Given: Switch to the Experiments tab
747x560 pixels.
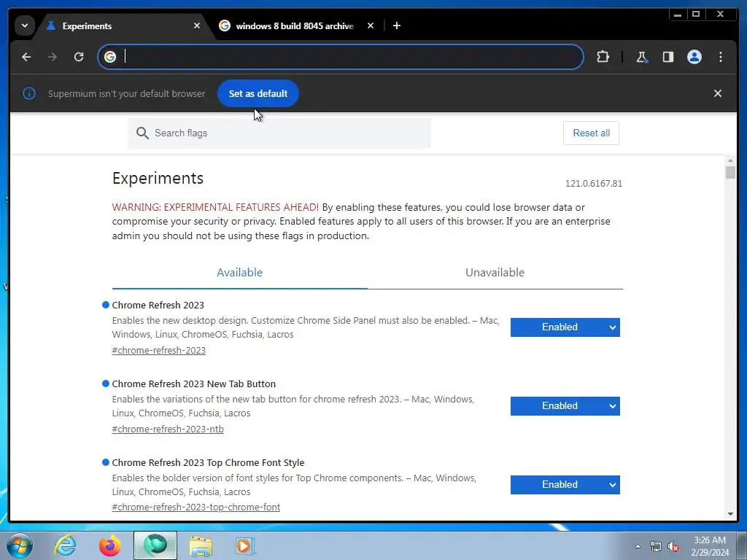Looking at the screenshot, I should pyautogui.click(x=122, y=26).
